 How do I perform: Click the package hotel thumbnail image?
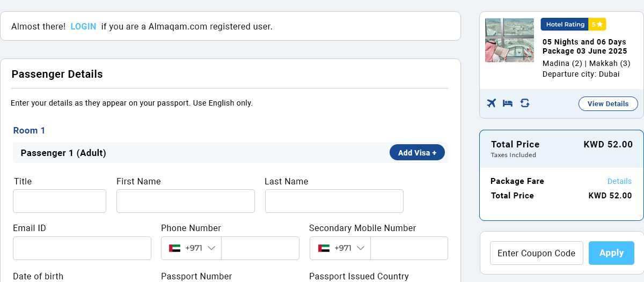coord(509,40)
